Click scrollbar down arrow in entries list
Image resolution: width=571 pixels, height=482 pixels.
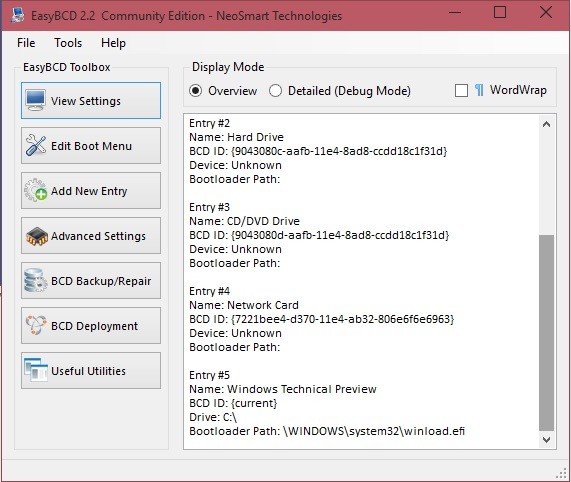click(546, 439)
